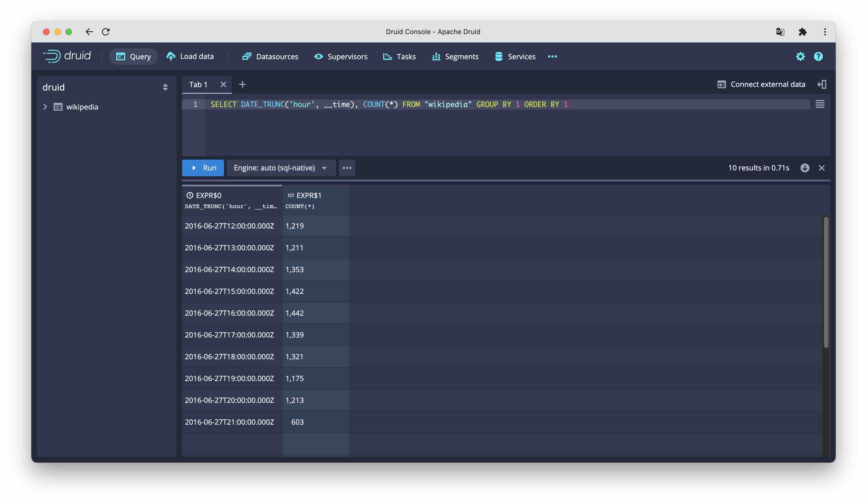The height and width of the screenshot is (504, 867).
Task: Toggle the druid schema sort arrows
Action: (x=165, y=87)
